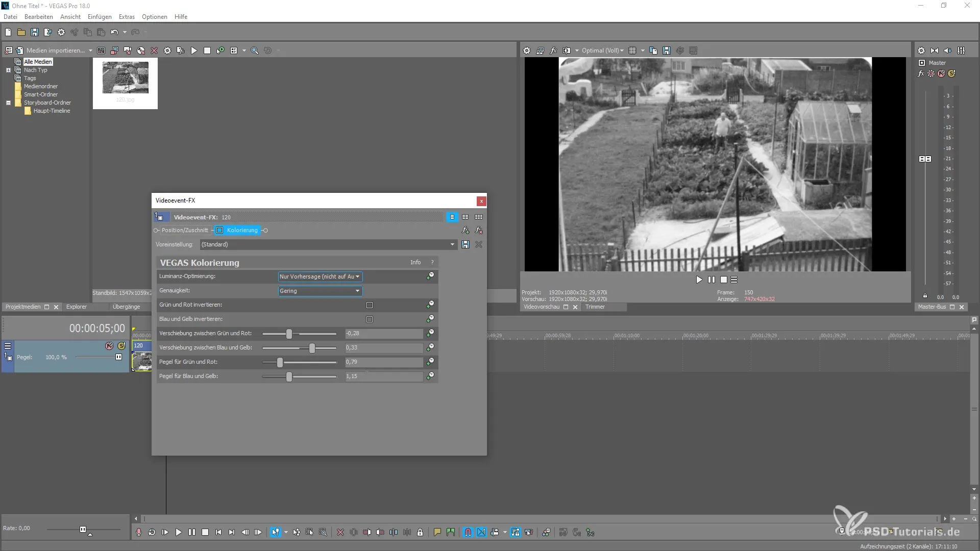Undo the last action with the arrow icon
980x551 pixels.
tap(114, 32)
